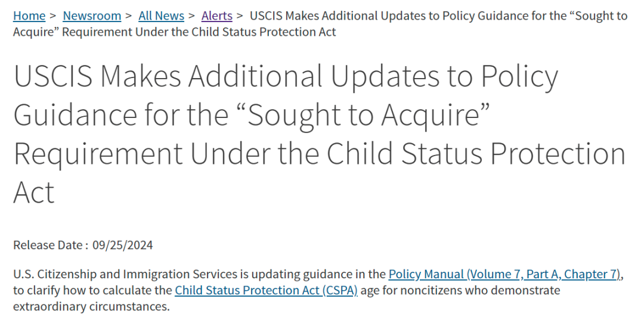Click the 09/25/2024 date value
The height and width of the screenshot is (323, 644).
pyautogui.click(x=122, y=245)
